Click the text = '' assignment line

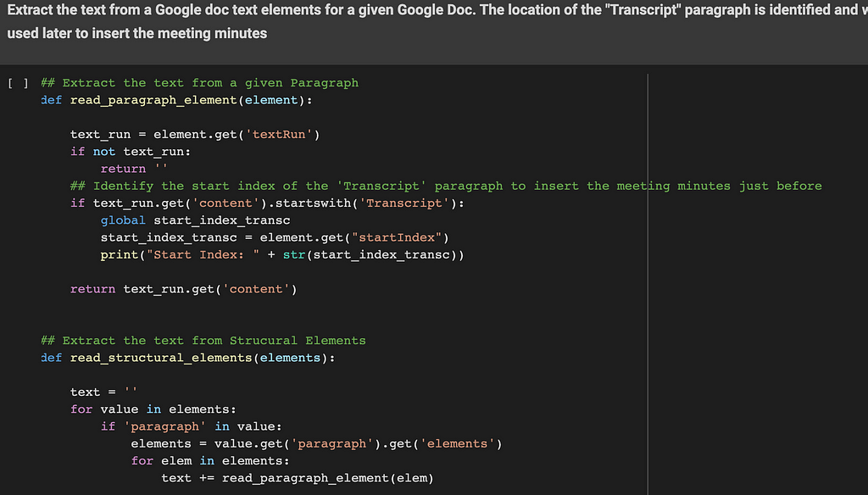click(x=103, y=392)
